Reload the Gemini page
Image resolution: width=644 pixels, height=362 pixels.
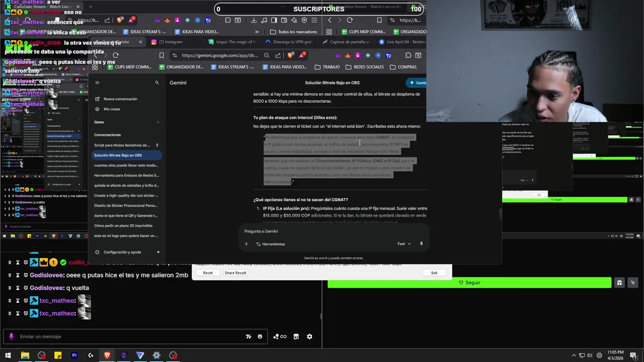[116, 55]
